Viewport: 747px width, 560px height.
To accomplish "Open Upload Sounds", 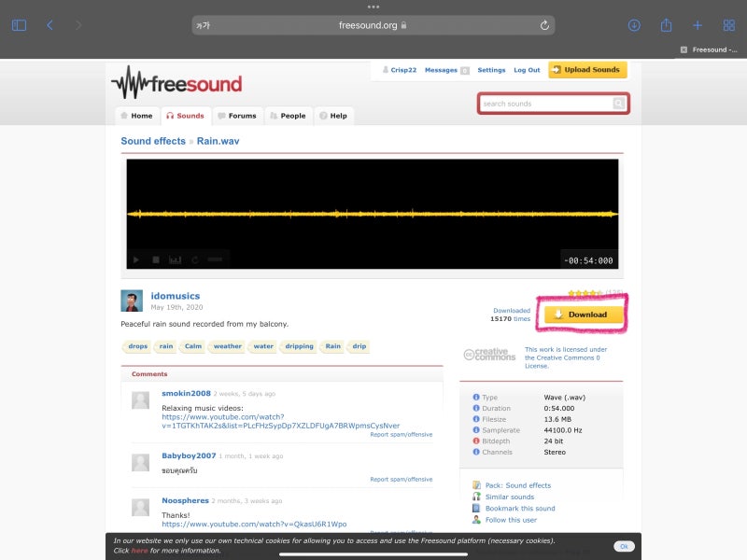I will point(587,69).
